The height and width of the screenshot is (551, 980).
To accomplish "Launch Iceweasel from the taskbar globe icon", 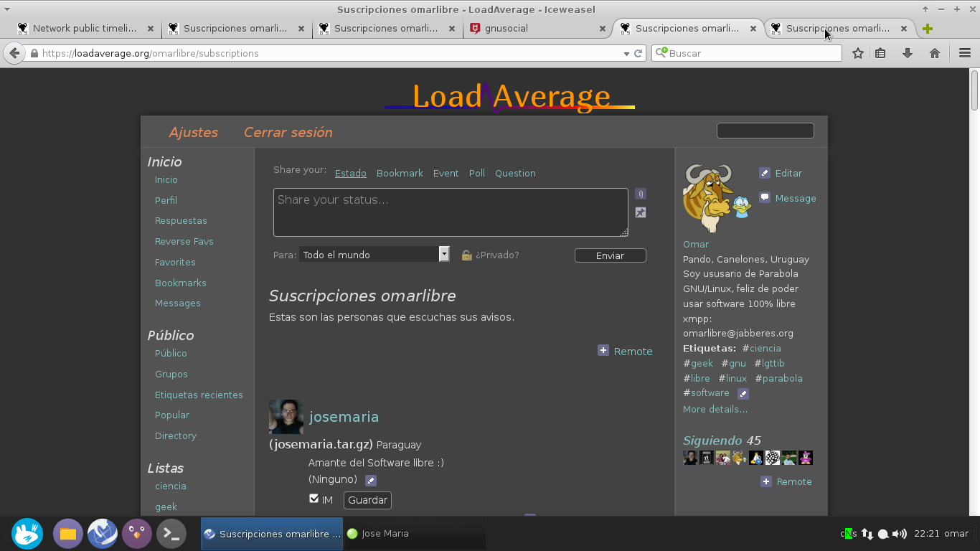I will 103,534.
